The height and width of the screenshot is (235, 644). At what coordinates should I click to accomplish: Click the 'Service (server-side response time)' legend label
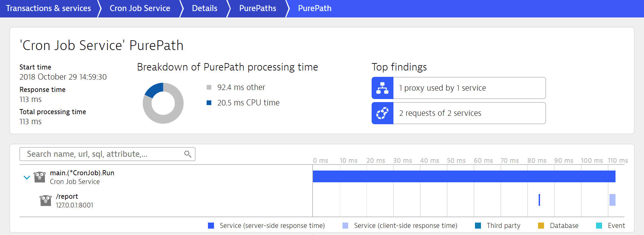(x=272, y=226)
